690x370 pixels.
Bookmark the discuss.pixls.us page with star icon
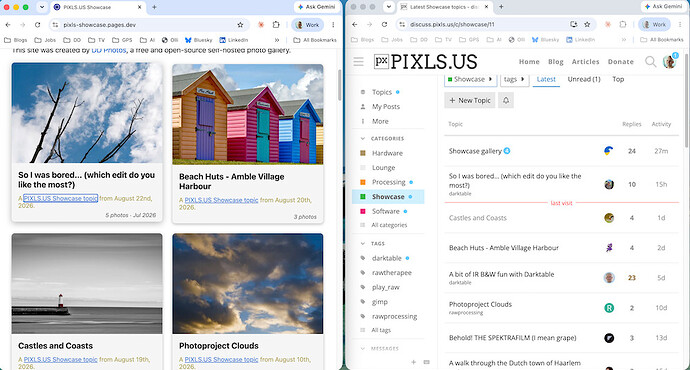tap(587, 25)
